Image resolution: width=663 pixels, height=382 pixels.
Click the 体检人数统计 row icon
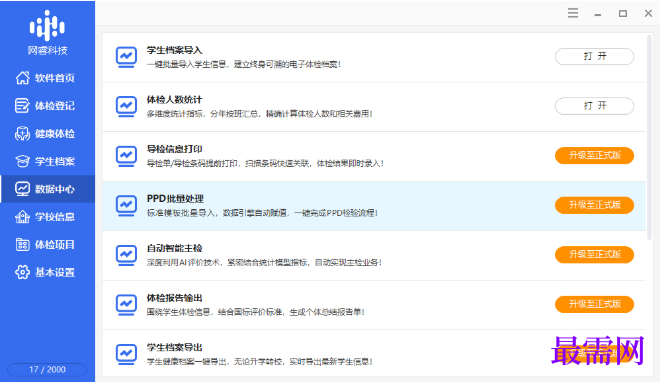(x=126, y=107)
